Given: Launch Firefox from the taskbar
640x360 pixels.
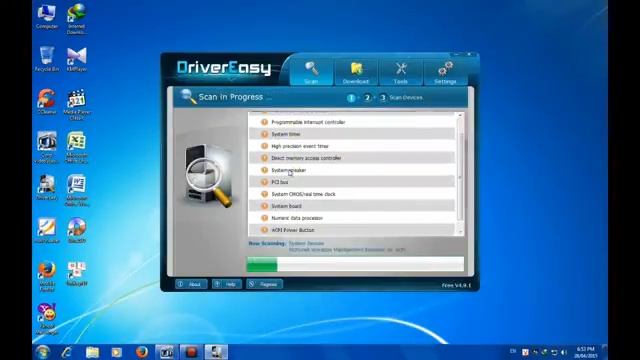Looking at the screenshot, I should (x=142, y=352).
